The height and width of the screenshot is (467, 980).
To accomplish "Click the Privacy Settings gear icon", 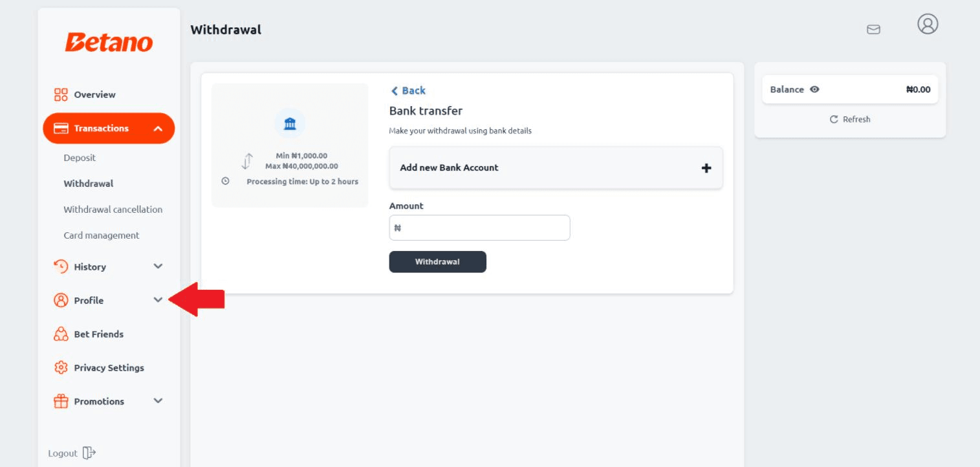I will (x=61, y=368).
